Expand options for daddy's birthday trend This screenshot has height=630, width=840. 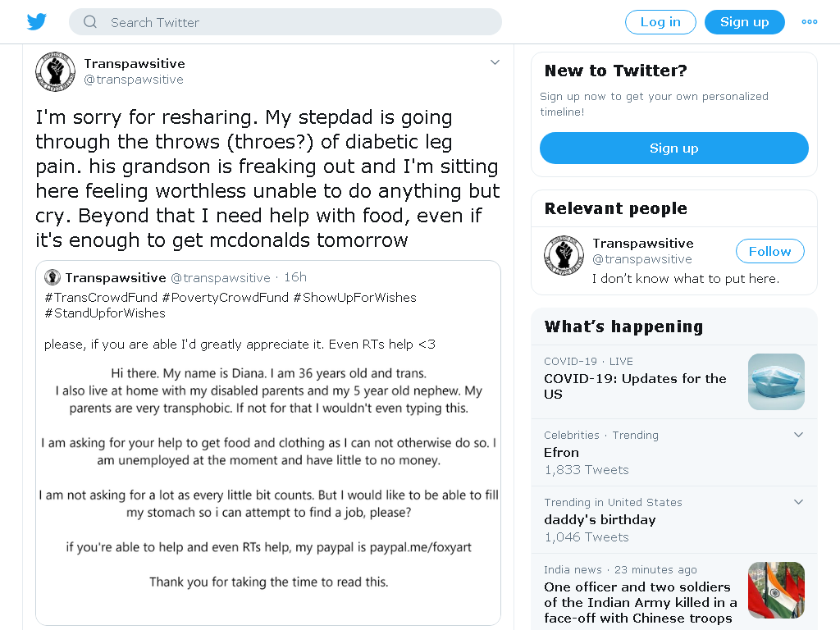[x=798, y=502]
